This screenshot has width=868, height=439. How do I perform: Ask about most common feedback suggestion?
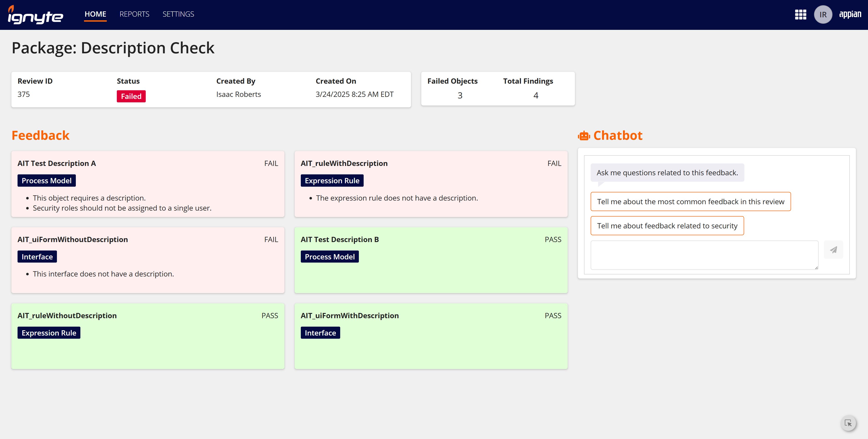pyautogui.click(x=690, y=202)
